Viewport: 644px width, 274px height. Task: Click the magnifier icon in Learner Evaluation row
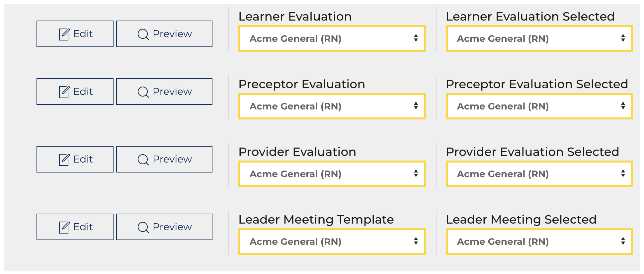coord(143,34)
